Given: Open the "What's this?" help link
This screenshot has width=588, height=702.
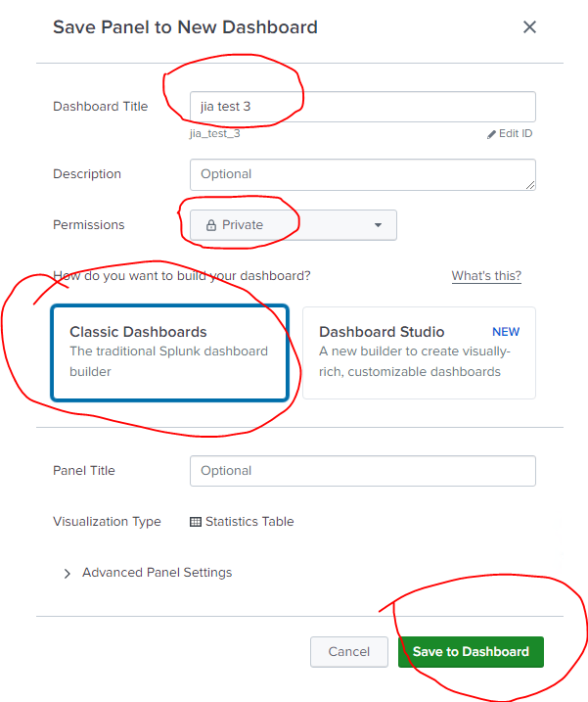Looking at the screenshot, I should (486, 276).
